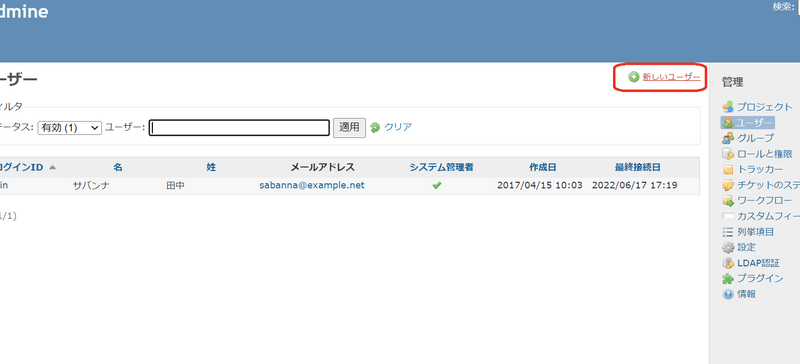Screen dimensions: 800x364
Task: Open ユーザー in the admin menu
Action: (x=755, y=123)
